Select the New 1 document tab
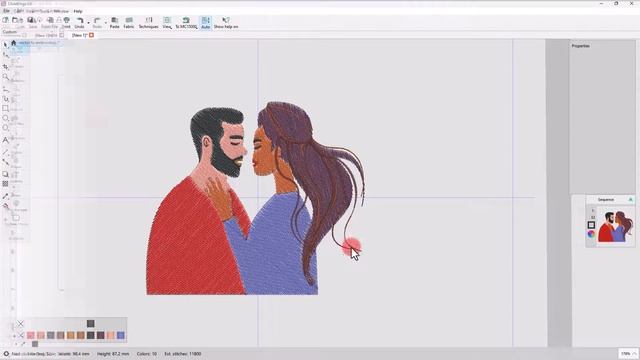Viewport: 640px width, 360px height. [80, 35]
